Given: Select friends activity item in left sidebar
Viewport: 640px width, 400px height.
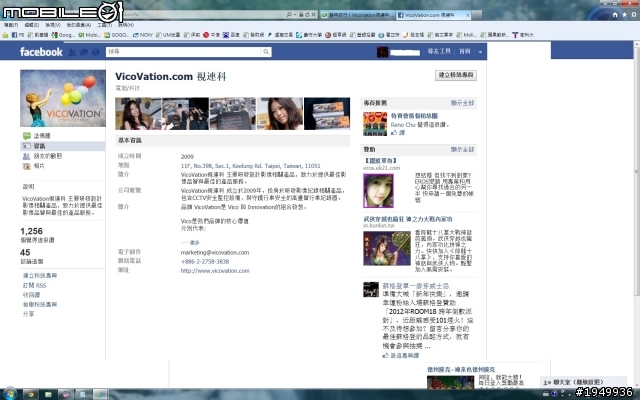Looking at the screenshot, I should [x=42, y=156].
